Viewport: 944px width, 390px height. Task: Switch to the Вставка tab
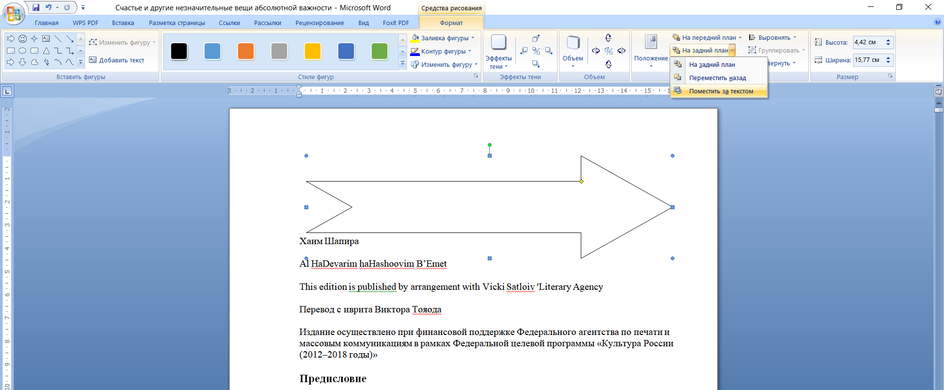point(123,23)
